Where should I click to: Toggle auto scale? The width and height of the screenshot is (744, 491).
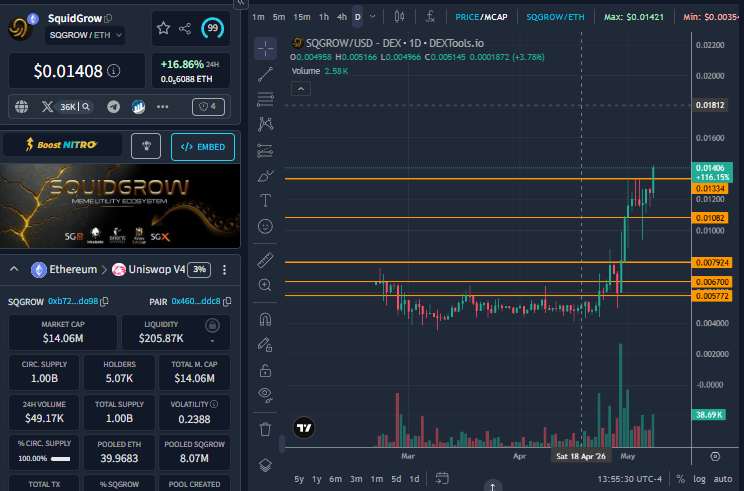click(723, 479)
